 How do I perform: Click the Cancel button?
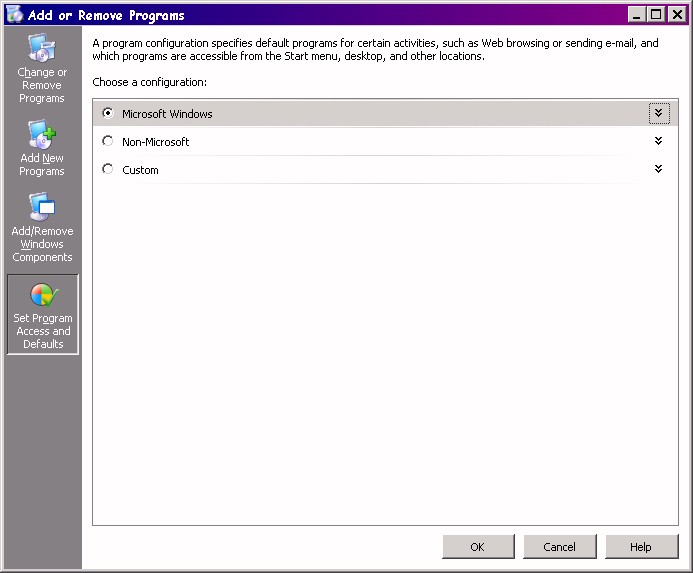(x=560, y=546)
